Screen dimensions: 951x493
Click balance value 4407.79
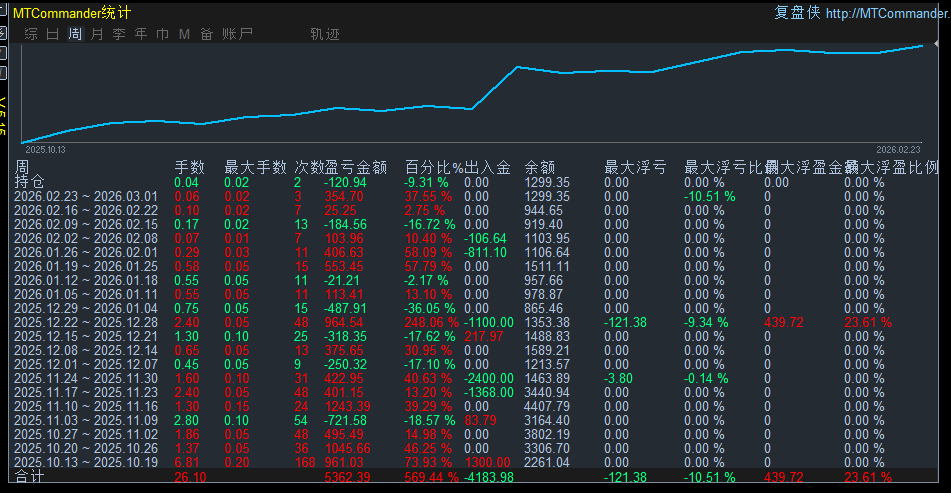[x=547, y=406]
